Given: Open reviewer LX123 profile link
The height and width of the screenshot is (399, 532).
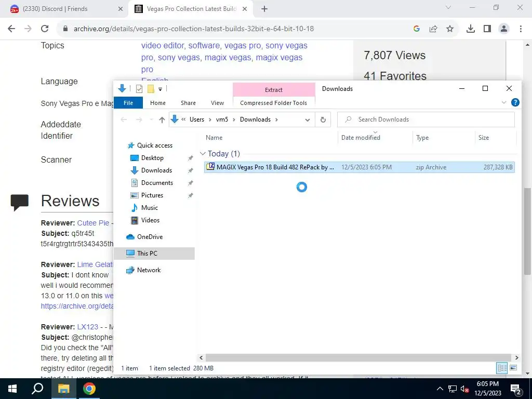Looking at the screenshot, I should point(87,327).
